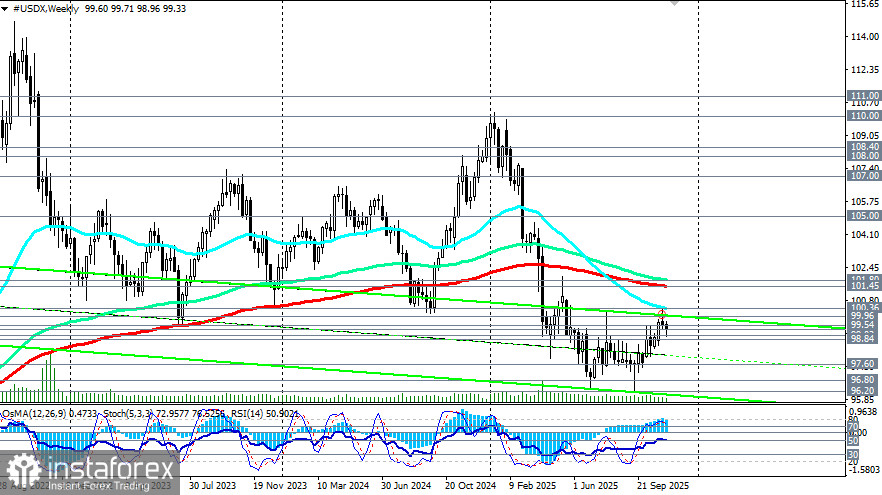882x495 pixels.
Task: Select the chart shift marker at top edge
Action: pyautogui.click(x=674, y=3)
